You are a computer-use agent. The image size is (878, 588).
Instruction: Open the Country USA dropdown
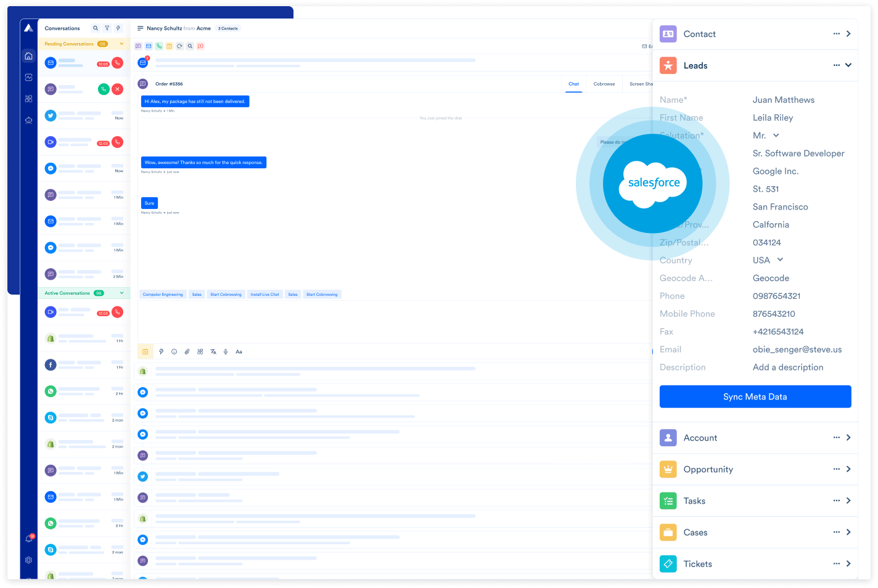[x=768, y=260]
